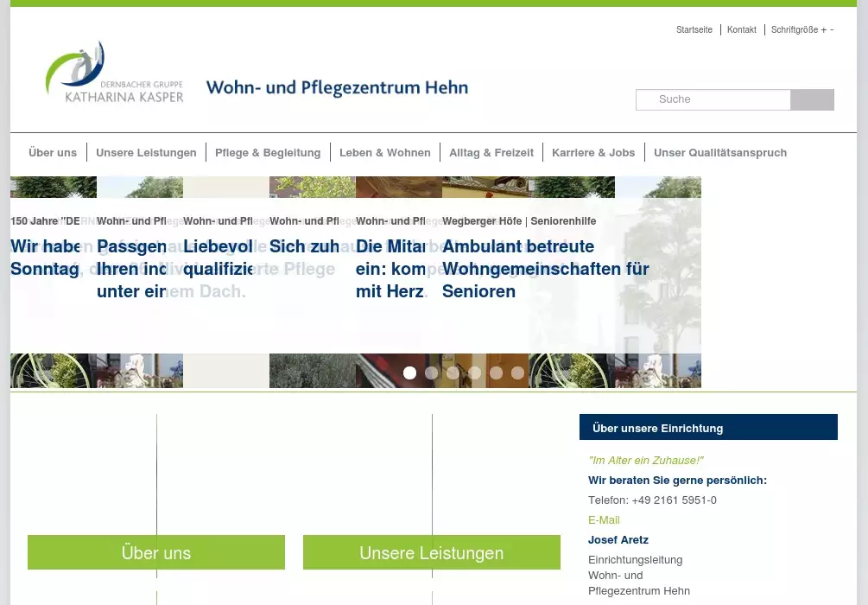This screenshot has height=605, width=868.
Task: Open Unsere Leistungen in navigation bar
Action: point(146,153)
